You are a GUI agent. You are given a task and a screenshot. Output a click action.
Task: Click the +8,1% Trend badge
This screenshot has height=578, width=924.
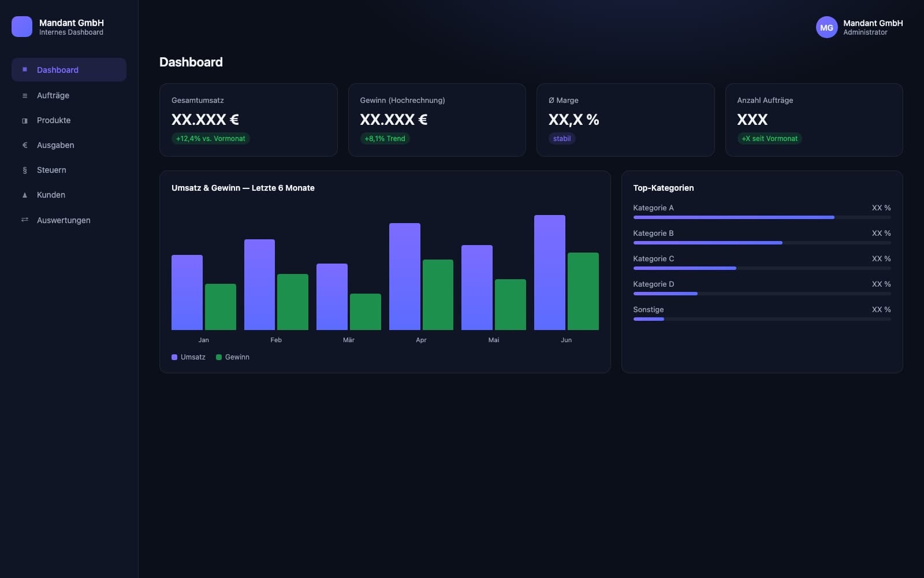tap(385, 139)
